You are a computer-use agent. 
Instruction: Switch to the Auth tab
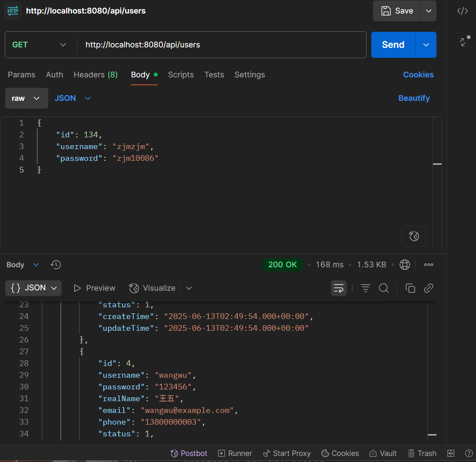pos(55,75)
